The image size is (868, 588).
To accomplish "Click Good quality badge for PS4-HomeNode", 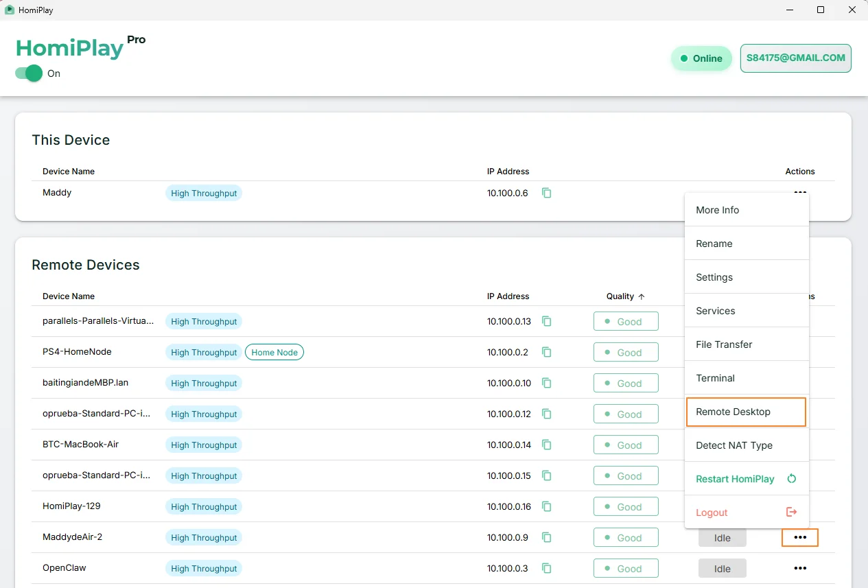I will point(626,352).
